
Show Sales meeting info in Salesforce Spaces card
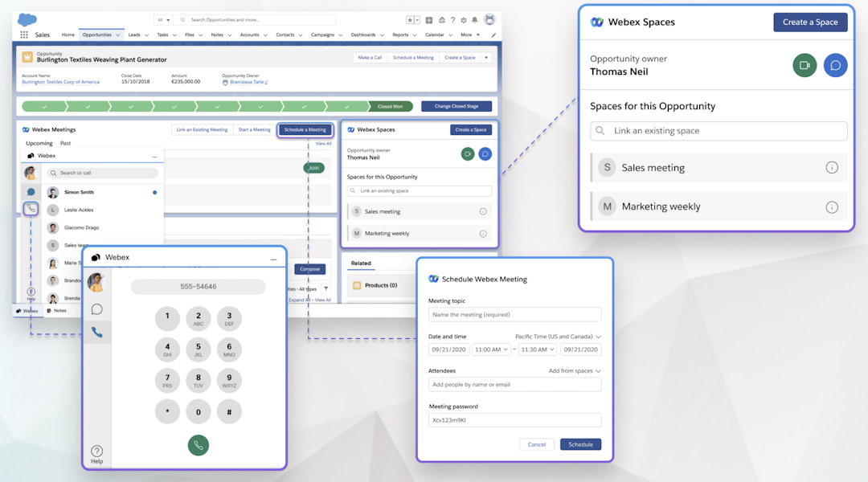tap(483, 211)
